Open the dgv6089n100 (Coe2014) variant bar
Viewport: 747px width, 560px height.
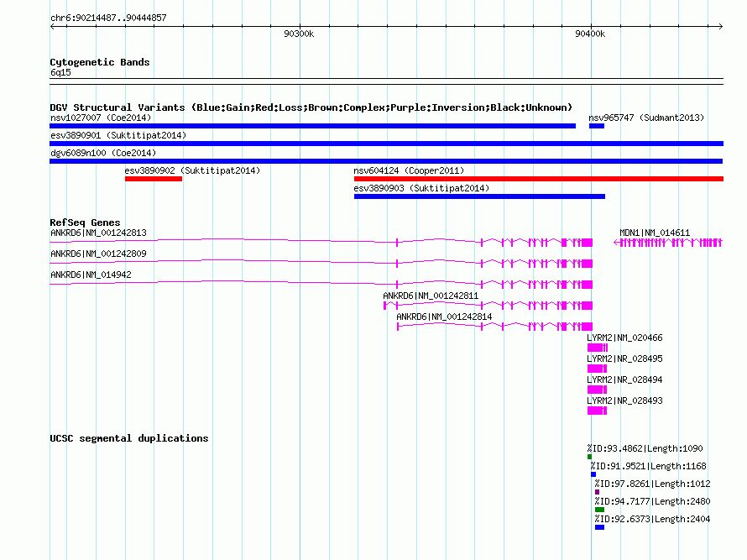[x=386, y=161]
